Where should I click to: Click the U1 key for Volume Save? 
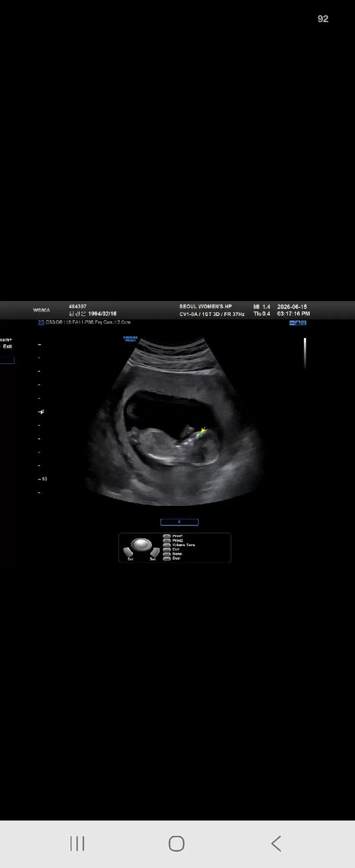[x=167, y=545]
